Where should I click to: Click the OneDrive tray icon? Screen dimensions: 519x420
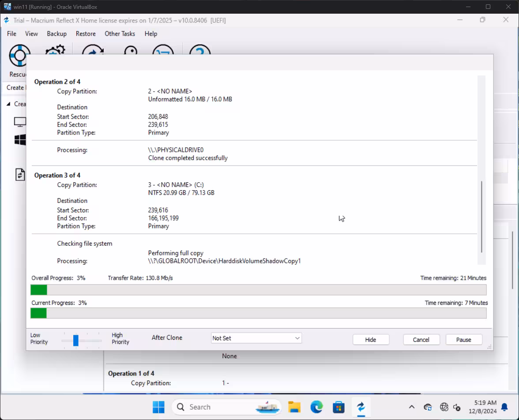(x=428, y=407)
